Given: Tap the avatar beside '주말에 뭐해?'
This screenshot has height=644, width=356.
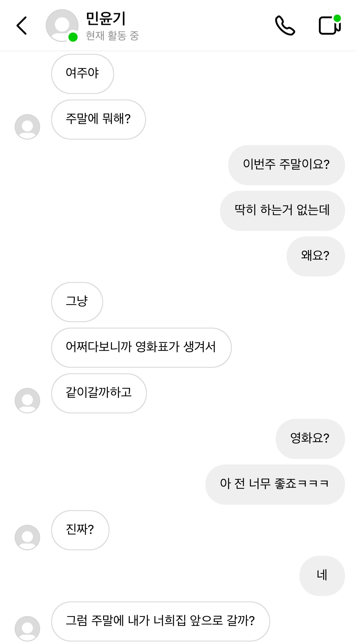Looking at the screenshot, I should pyautogui.click(x=27, y=127).
